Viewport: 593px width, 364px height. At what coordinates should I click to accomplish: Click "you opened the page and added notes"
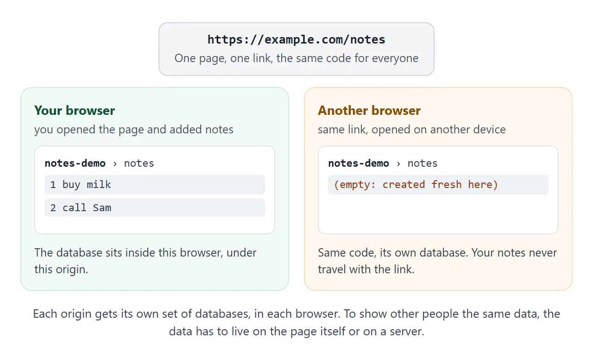pos(134,130)
